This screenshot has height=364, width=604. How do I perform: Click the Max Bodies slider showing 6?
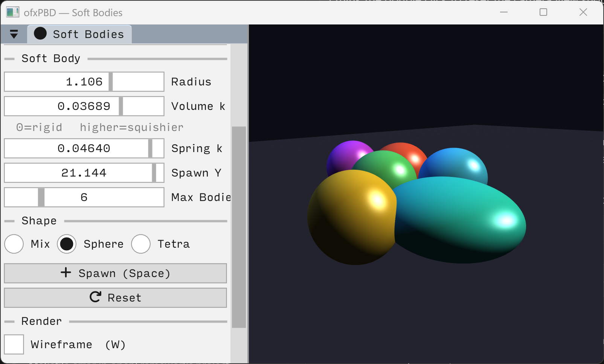coord(84,197)
